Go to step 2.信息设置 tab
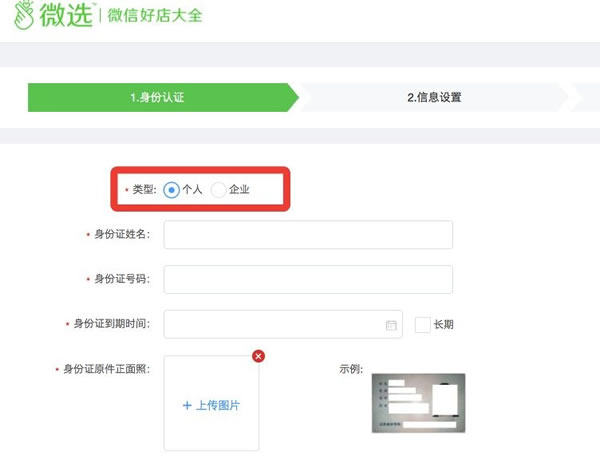Image resolution: width=600 pixels, height=460 pixels. pos(434,97)
